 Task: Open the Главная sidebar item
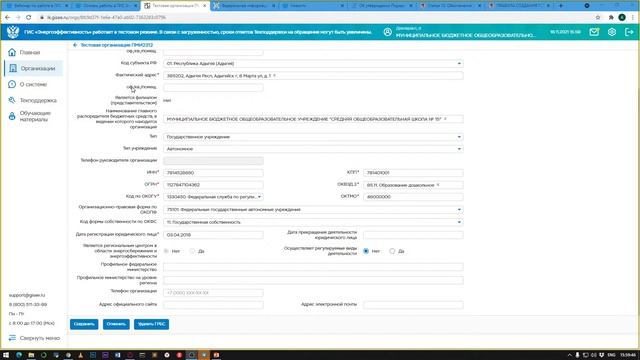pyautogui.click(x=30, y=52)
